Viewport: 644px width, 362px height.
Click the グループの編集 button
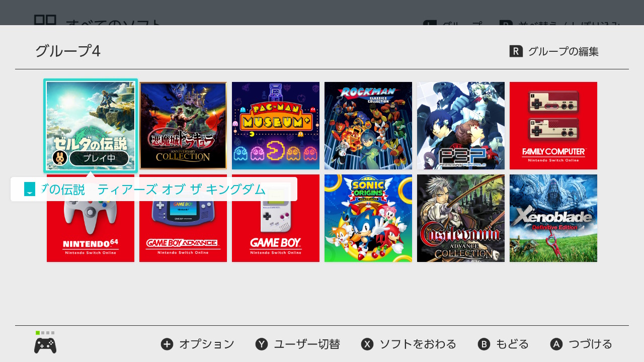554,51
